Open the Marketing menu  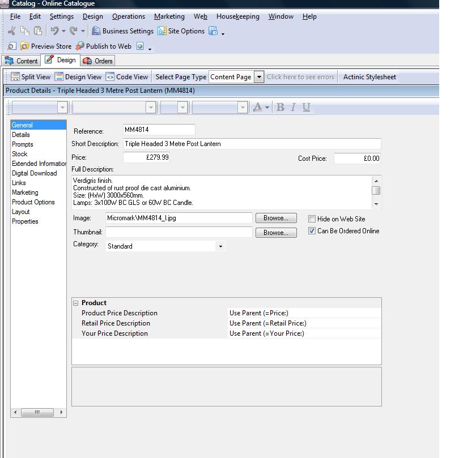(x=169, y=16)
